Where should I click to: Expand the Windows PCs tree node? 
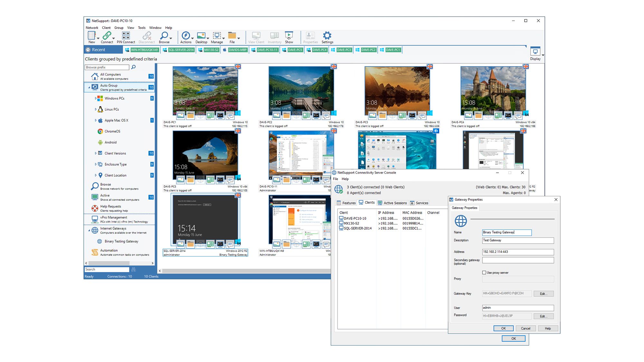(96, 98)
